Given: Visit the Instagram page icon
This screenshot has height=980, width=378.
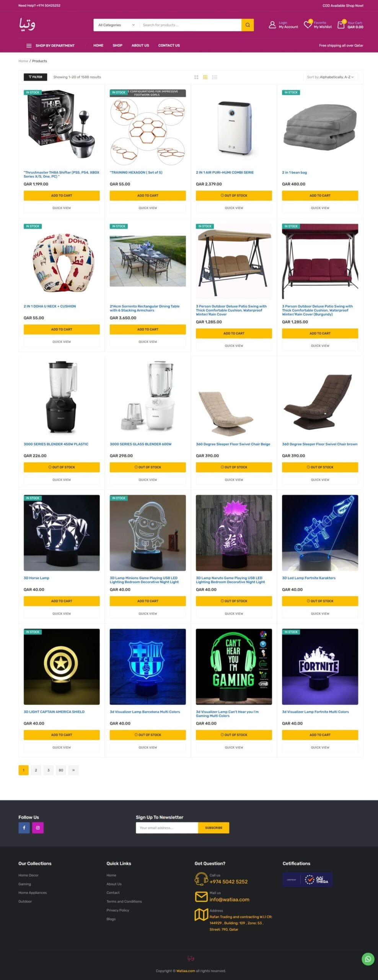Looking at the screenshot, I should point(38,828).
